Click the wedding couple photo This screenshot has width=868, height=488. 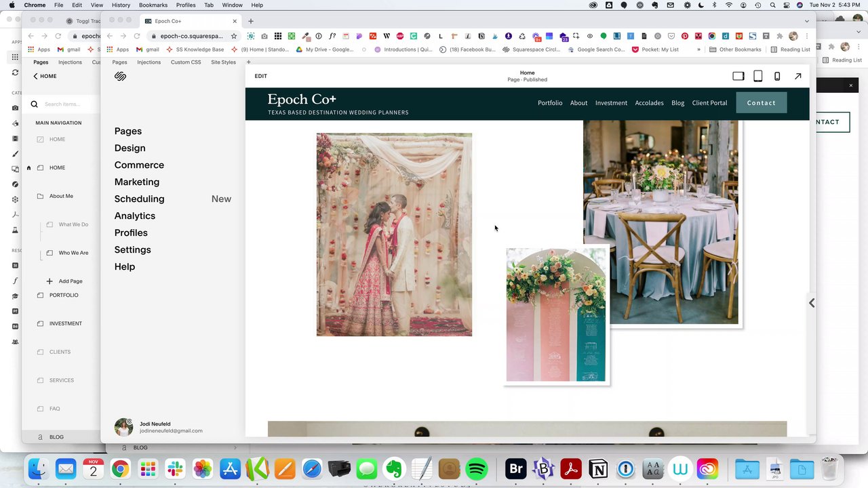tap(394, 235)
